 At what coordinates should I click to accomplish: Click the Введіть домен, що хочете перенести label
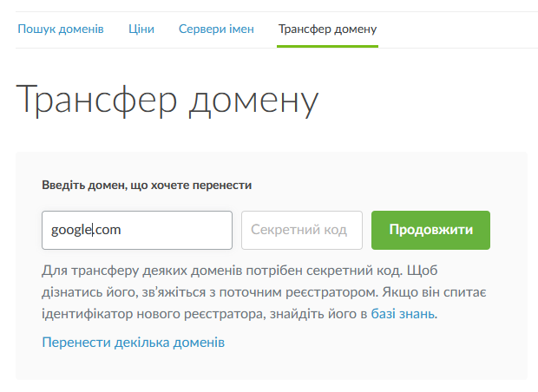(147, 185)
